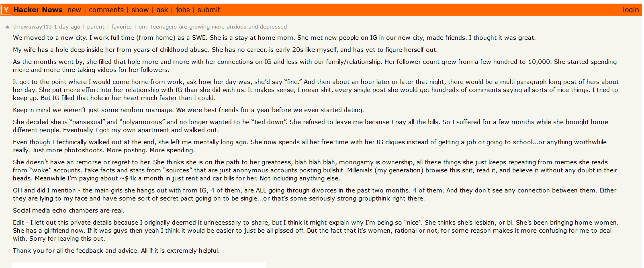Focus the reply text box

point(139,265)
